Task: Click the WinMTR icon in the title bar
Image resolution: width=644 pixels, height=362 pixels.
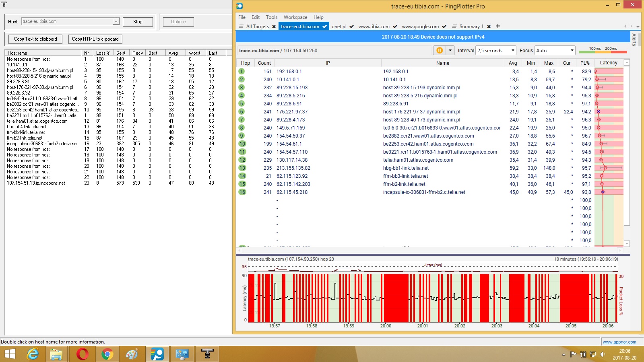Action: (4, 4)
